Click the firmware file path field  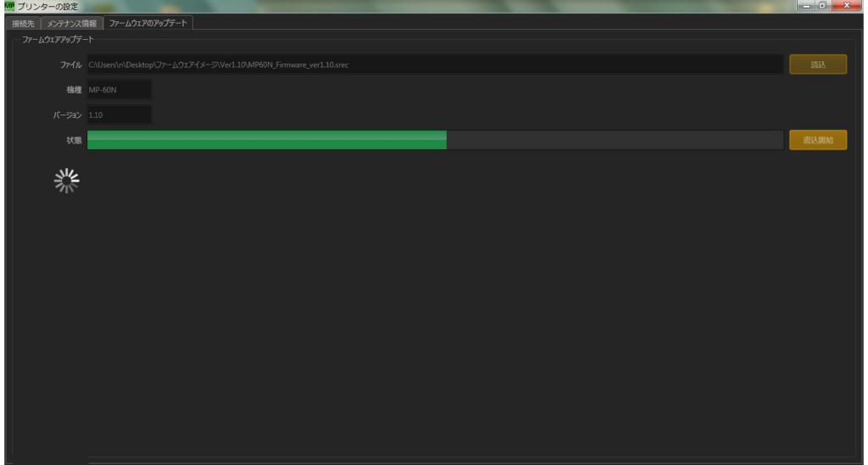pos(435,64)
